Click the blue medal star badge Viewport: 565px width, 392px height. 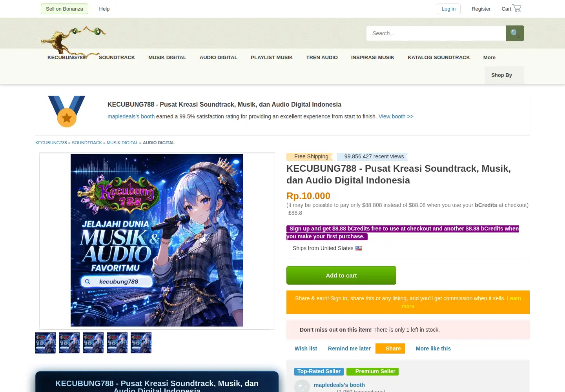point(67,112)
